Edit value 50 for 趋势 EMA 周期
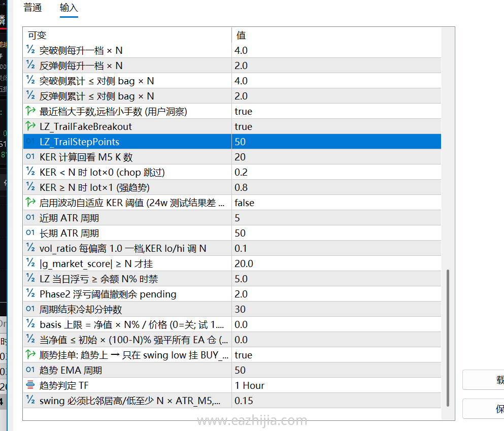Viewport: 504px width, 431px height. tap(336, 370)
